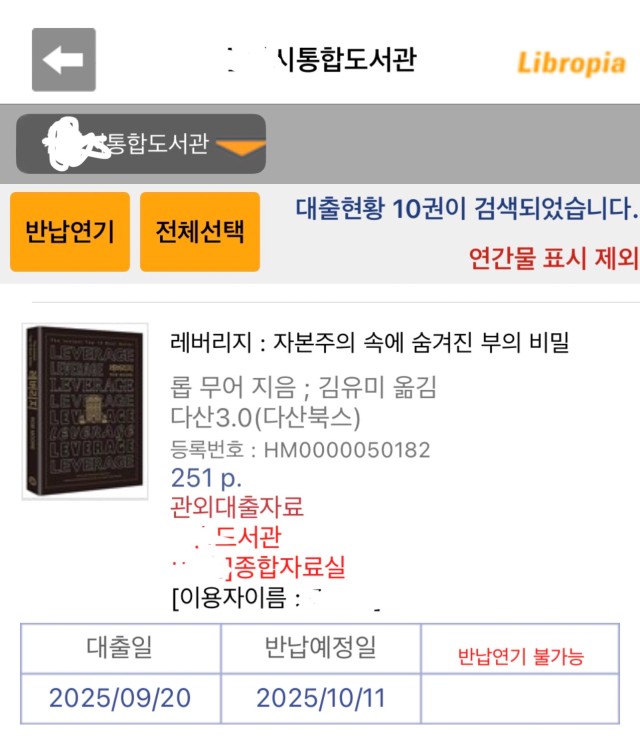Tap the 251 p. page count
The image size is (640, 739).
[x=206, y=478]
